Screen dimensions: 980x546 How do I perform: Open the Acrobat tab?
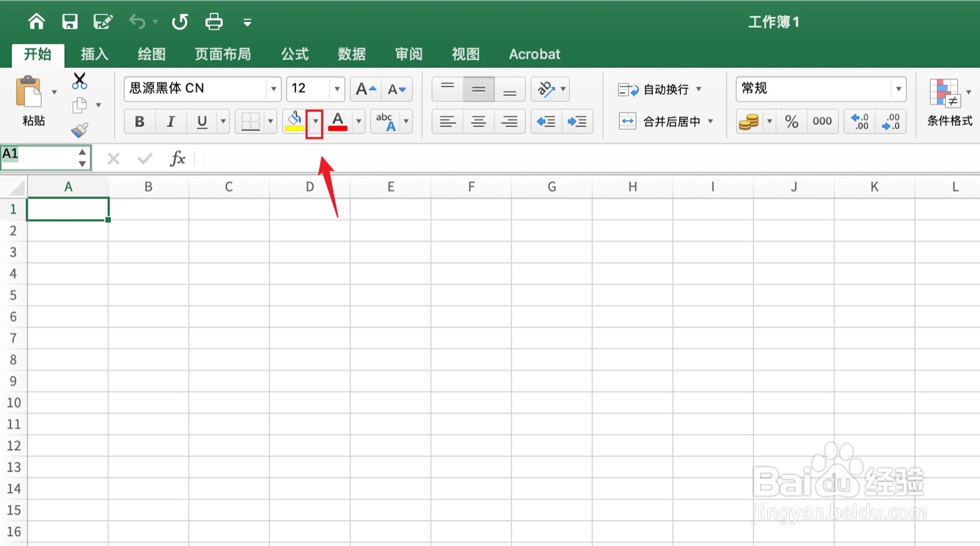(x=535, y=54)
